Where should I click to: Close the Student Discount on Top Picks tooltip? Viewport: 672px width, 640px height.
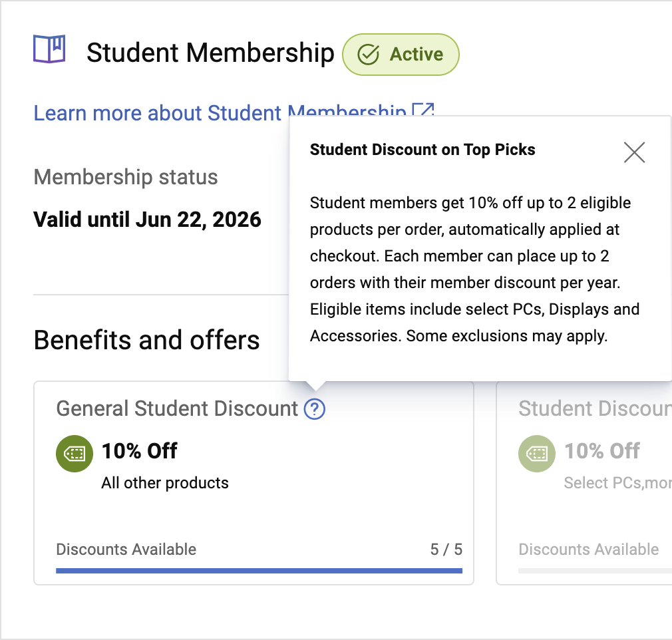(634, 152)
